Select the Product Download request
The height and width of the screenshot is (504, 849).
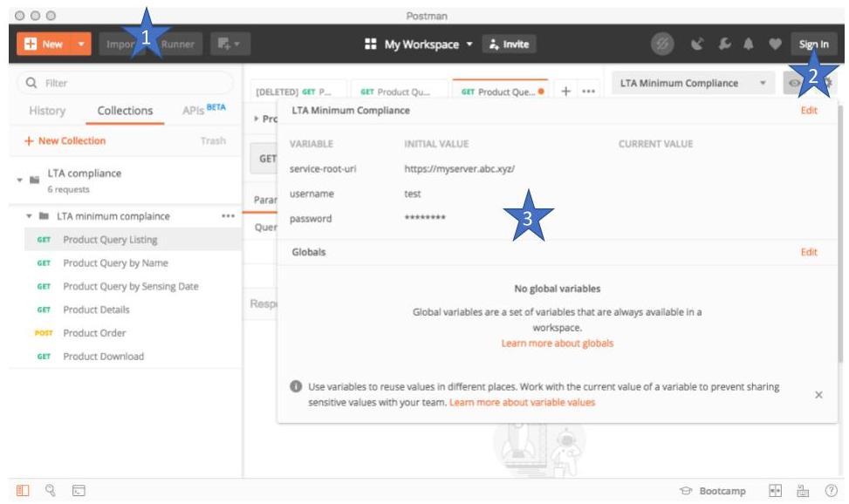133,357
